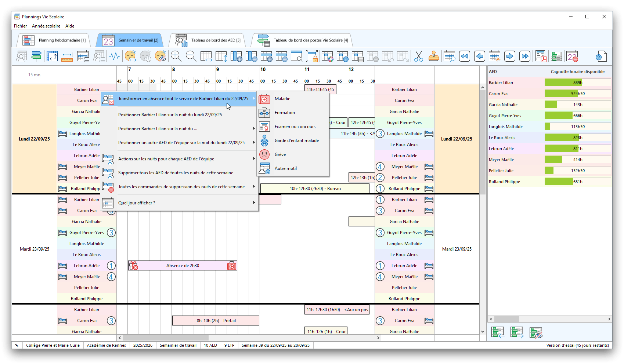Image resolution: width=624 pixels, height=364 pixels.
Task: Click Barbier Lilian's green 889h hours bar
Action: (x=563, y=83)
